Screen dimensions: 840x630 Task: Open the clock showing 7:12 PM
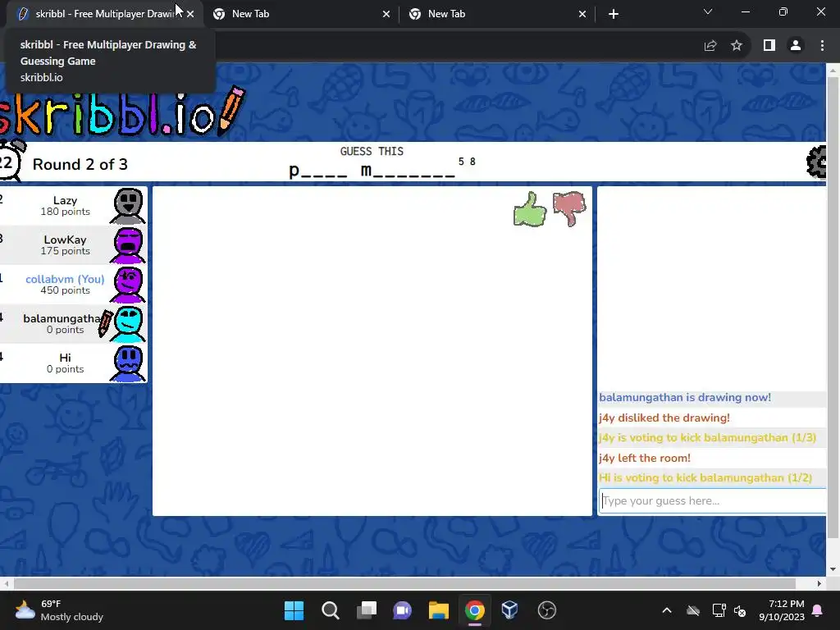click(782, 610)
